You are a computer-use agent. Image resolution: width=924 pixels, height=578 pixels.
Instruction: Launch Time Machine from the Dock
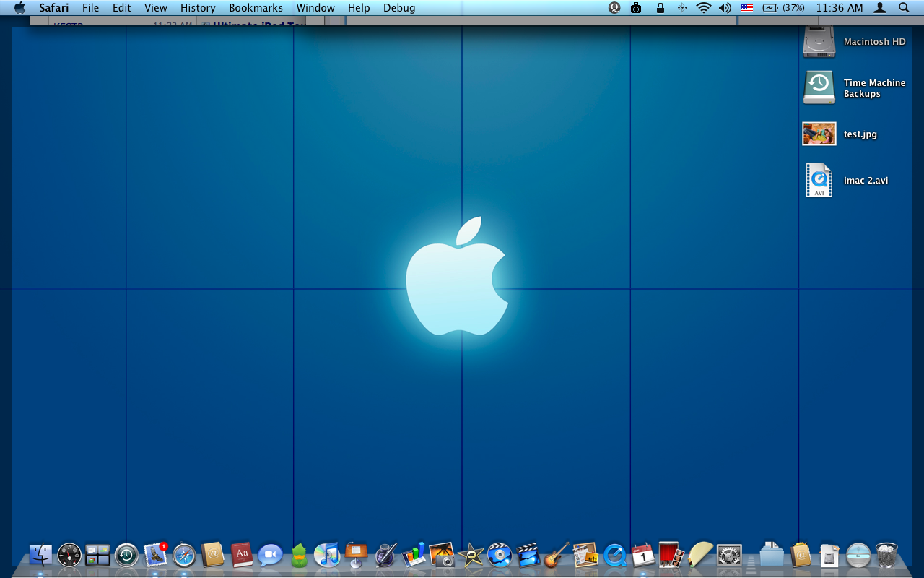click(126, 555)
